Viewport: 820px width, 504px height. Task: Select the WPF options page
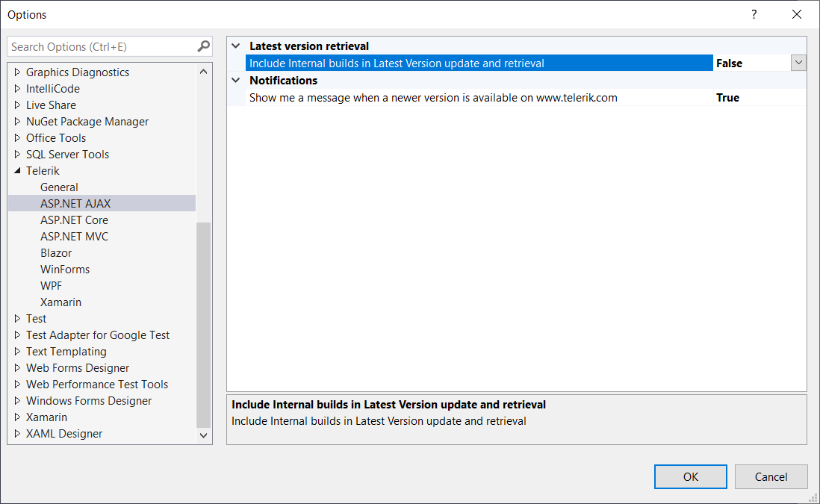pos(52,286)
